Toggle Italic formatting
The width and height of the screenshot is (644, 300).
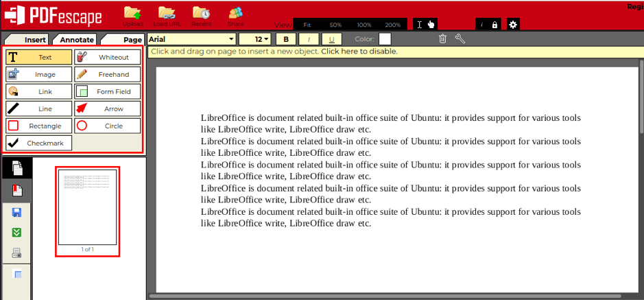309,39
